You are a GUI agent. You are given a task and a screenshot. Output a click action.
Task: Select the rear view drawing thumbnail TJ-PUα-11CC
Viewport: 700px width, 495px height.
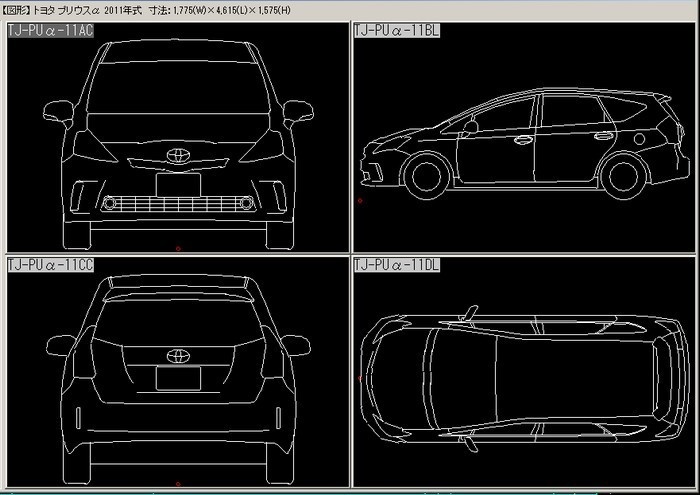point(178,372)
